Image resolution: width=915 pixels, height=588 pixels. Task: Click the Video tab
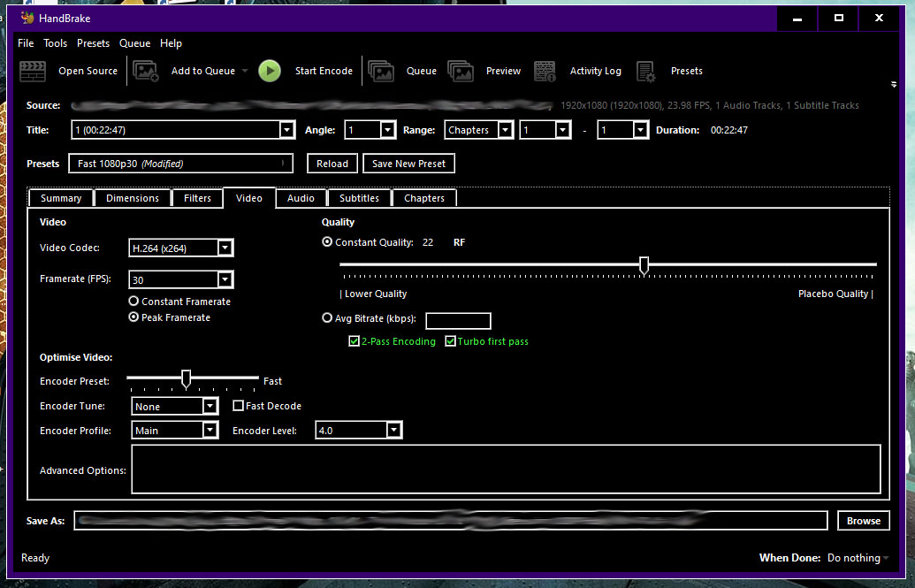click(x=249, y=199)
